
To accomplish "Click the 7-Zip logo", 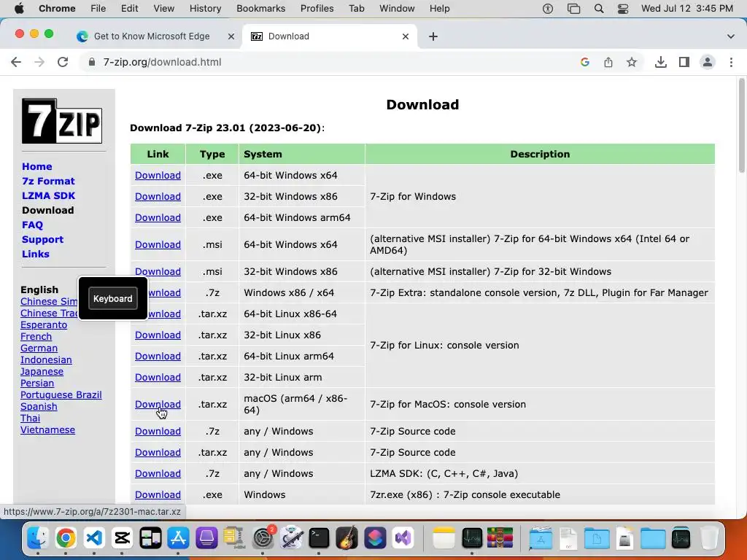I will pyautogui.click(x=62, y=121).
